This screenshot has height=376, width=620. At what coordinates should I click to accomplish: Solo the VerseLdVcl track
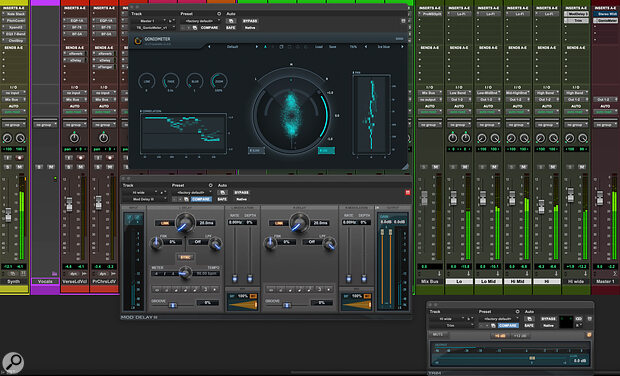(x=69, y=167)
